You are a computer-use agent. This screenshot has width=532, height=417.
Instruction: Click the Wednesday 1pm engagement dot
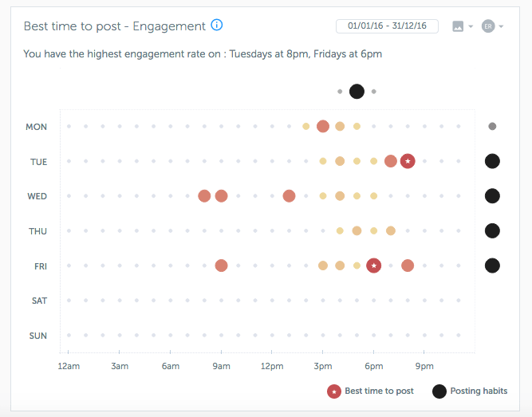coord(289,196)
